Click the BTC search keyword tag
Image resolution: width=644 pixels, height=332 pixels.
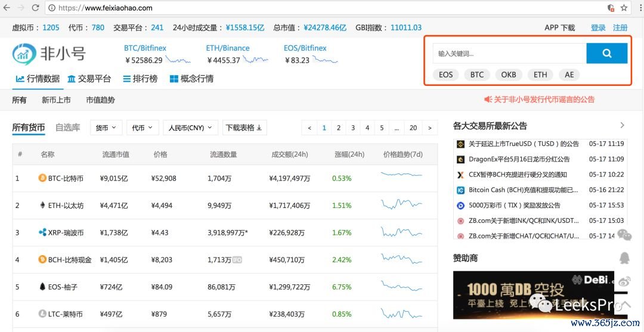[x=477, y=75]
